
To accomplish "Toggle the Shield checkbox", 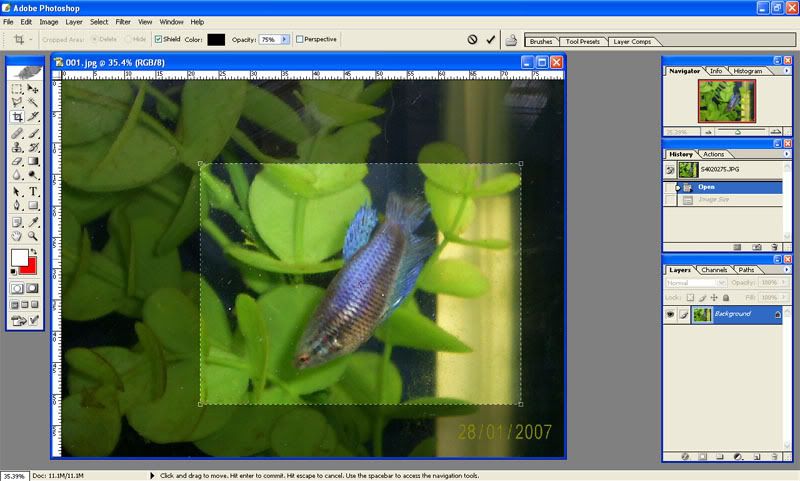I will [x=158, y=39].
